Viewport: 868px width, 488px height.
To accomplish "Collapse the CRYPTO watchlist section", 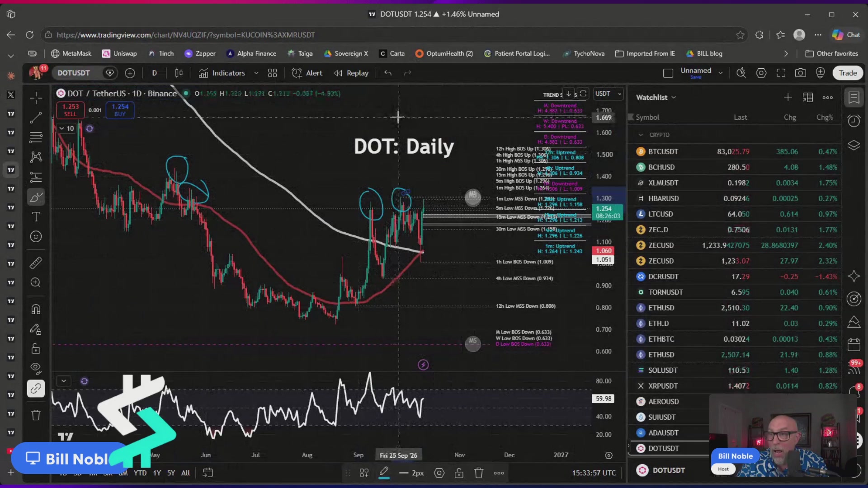I will (641, 135).
